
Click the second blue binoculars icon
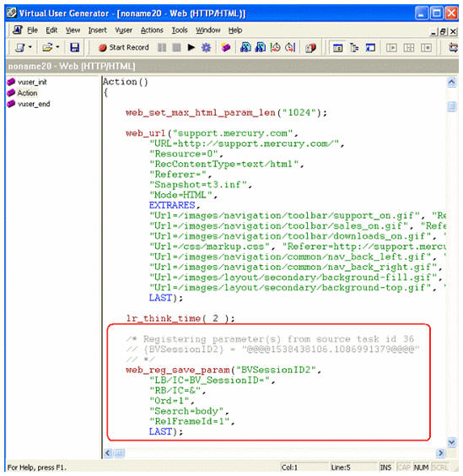261,47
